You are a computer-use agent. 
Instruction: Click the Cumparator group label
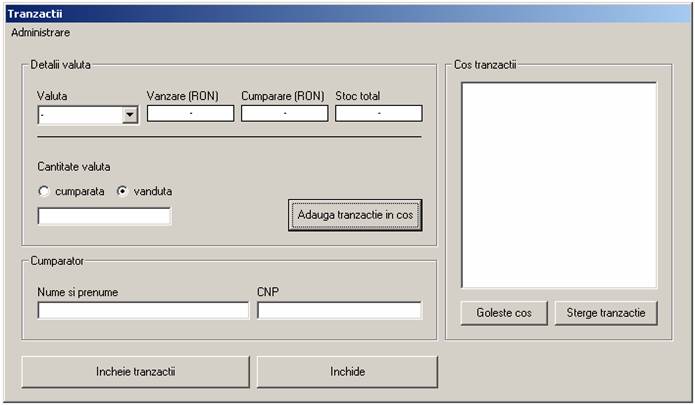point(57,261)
